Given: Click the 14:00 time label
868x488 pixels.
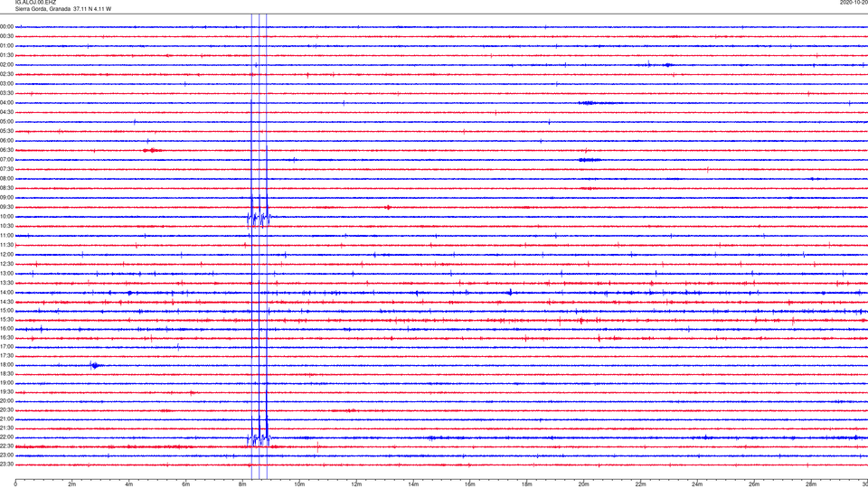Looking at the screenshot, I should coord(6,293).
